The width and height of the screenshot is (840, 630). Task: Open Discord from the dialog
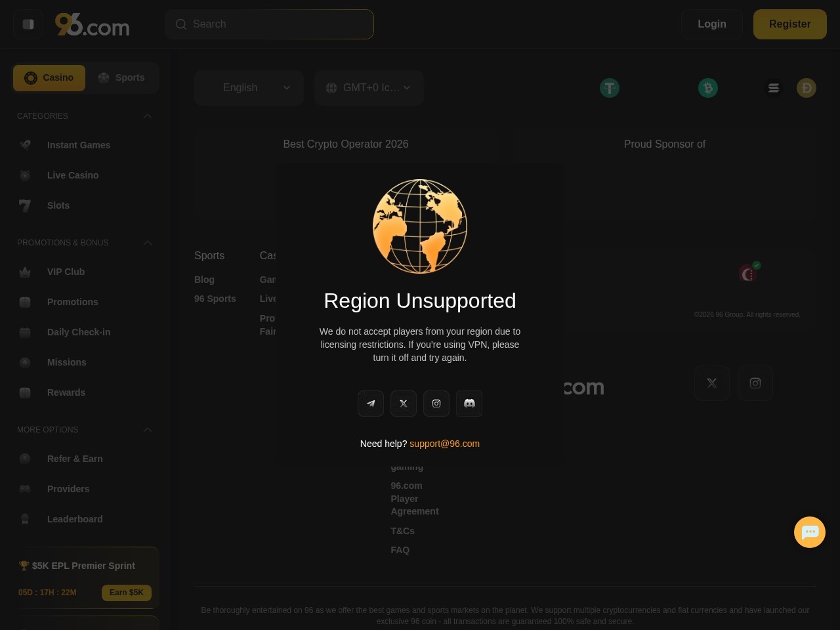[x=469, y=404]
